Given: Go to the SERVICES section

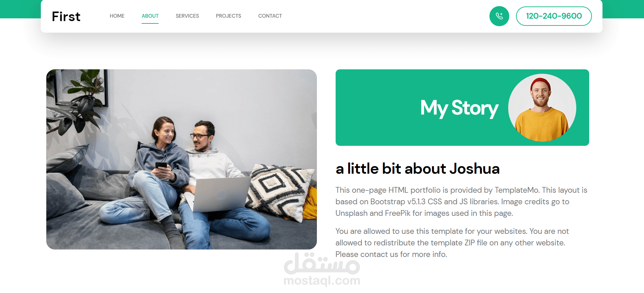Looking at the screenshot, I should click(187, 16).
